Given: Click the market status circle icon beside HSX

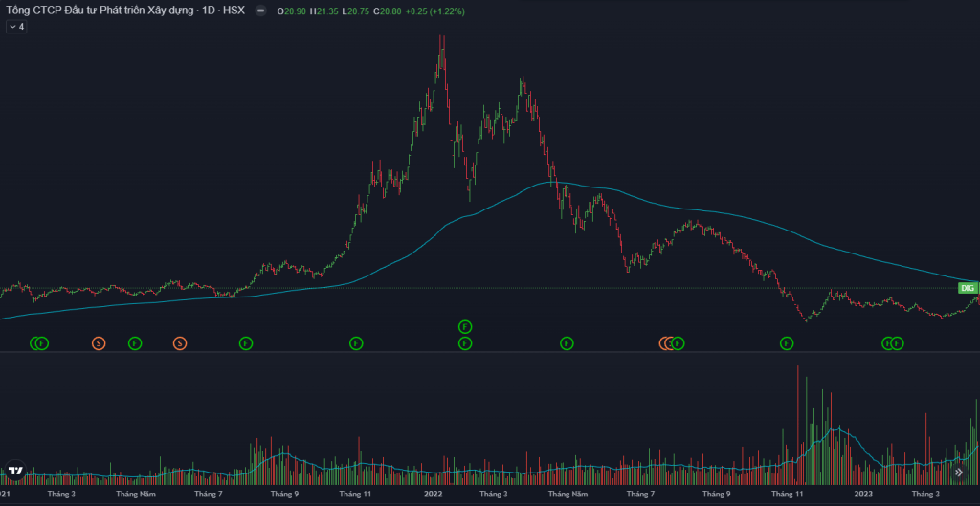Looking at the screenshot, I should coord(260,11).
